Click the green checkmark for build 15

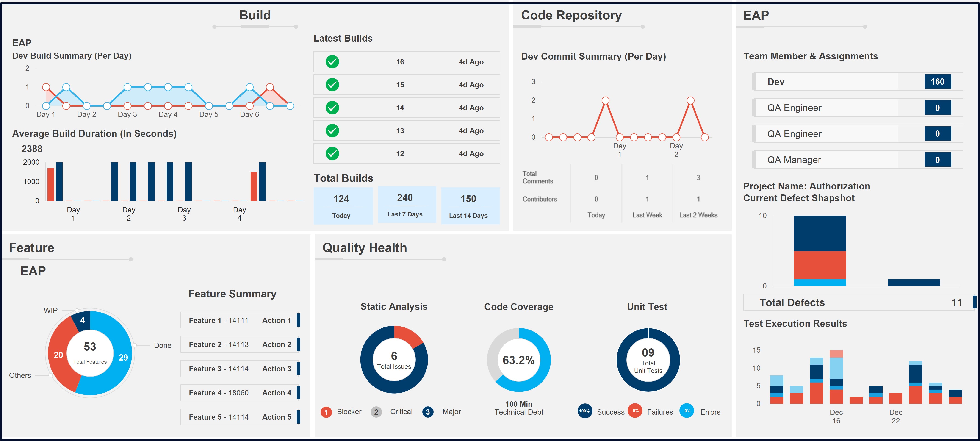click(332, 84)
